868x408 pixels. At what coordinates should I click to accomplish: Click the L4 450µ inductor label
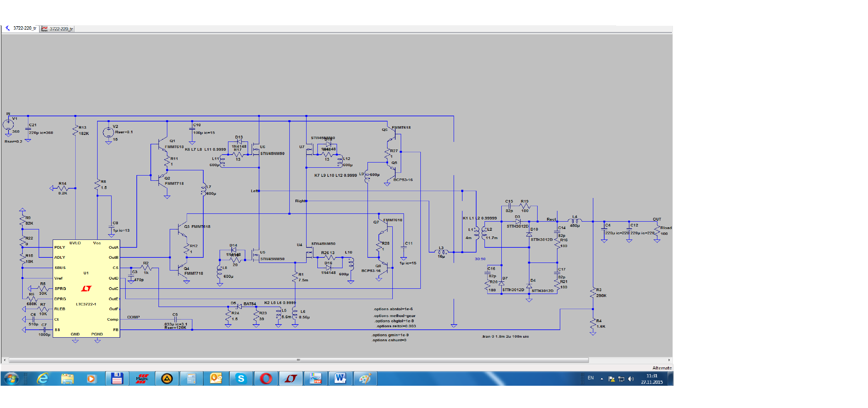[575, 221]
